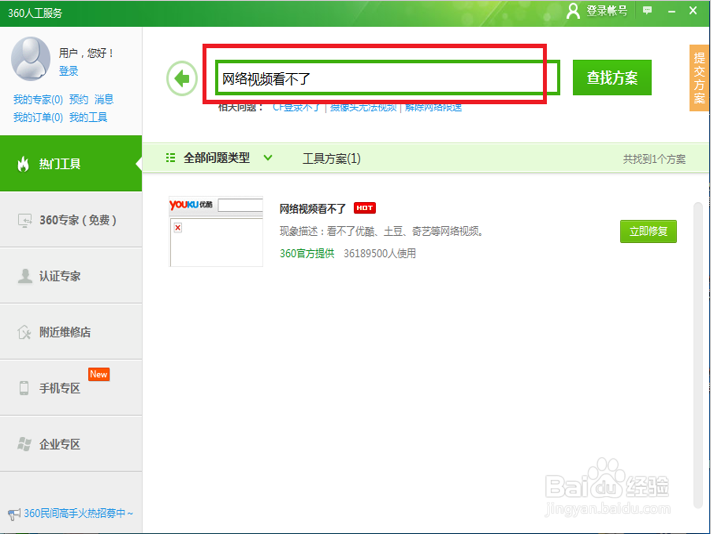
Task: Select the 工具方案(1) tab
Action: tap(331, 158)
